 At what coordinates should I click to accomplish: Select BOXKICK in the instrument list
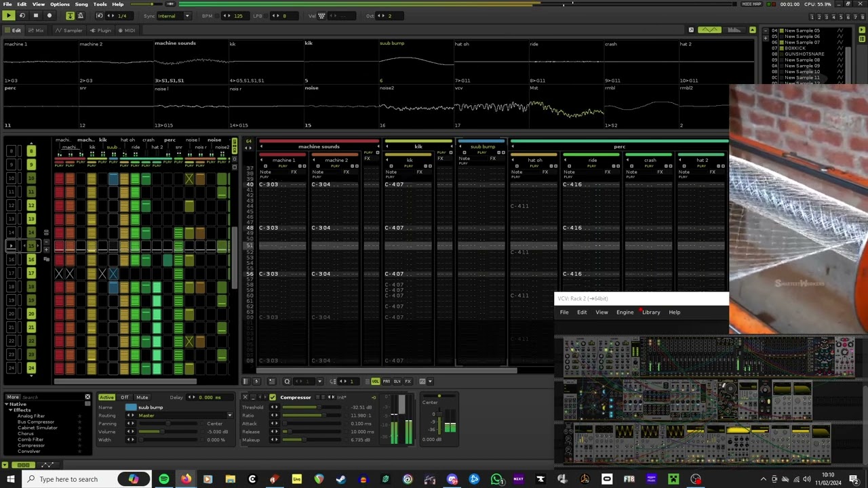795,48
